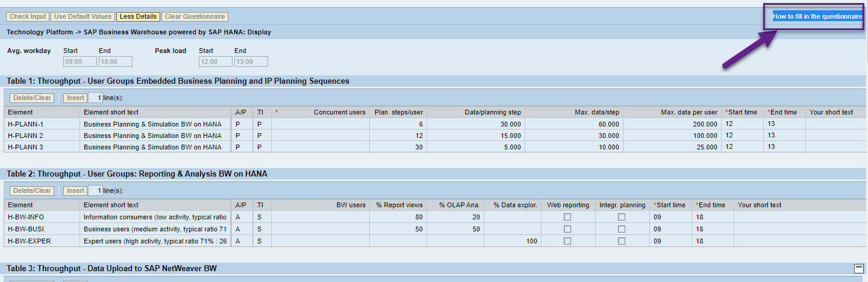Viewport: 868px width, 282px height.
Task: Click the Concurrent users column header
Action: click(x=339, y=112)
